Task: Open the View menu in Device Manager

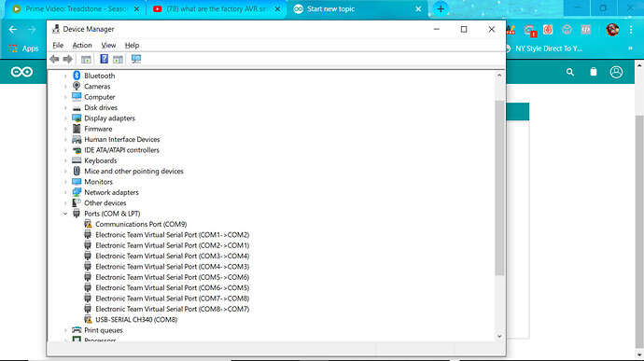Action: pos(108,45)
